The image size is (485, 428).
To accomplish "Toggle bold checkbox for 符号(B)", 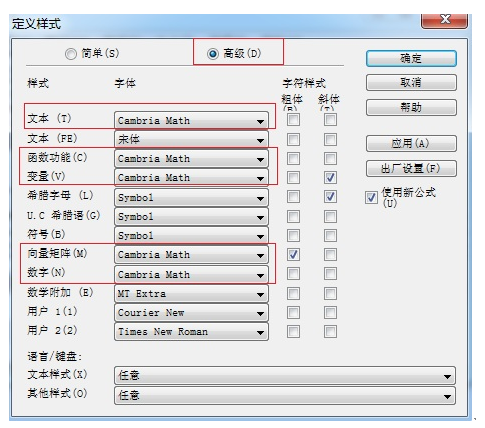I will click(293, 236).
